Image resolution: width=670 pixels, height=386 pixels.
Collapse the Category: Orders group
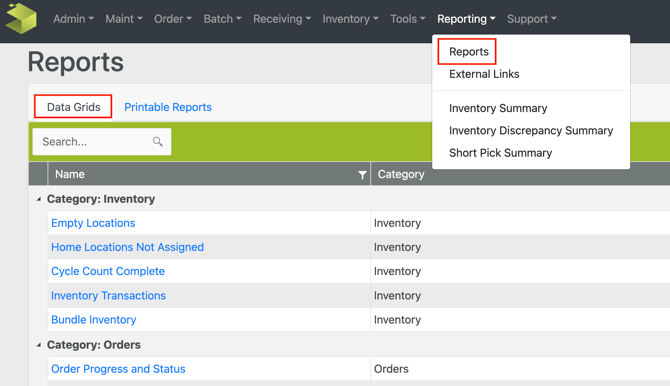pos(39,345)
